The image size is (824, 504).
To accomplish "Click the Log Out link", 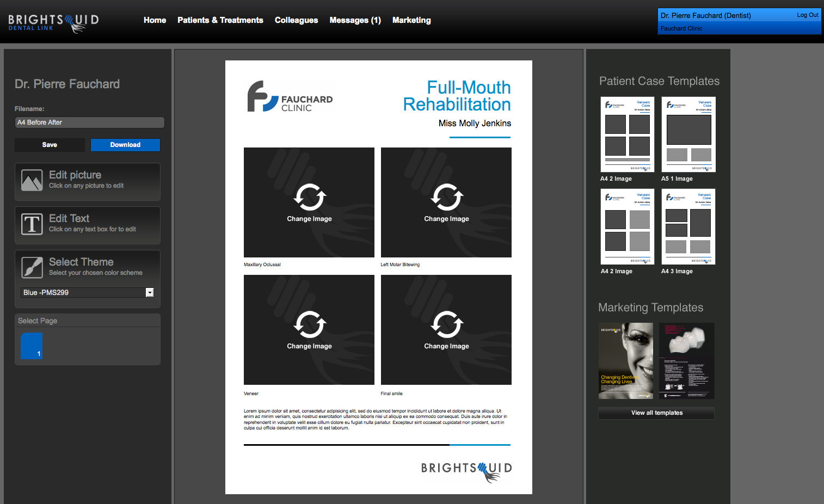I will [807, 15].
